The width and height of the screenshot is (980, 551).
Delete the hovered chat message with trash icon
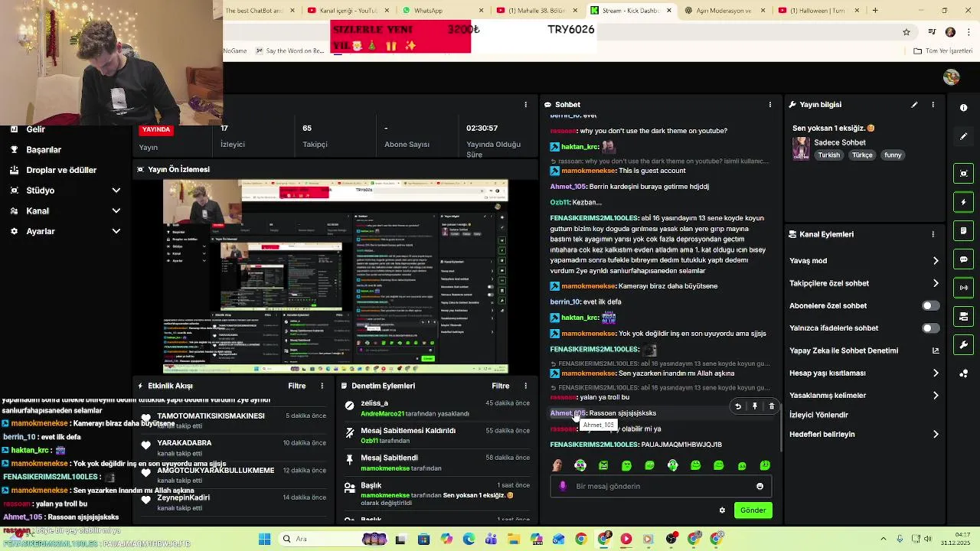coord(772,406)
